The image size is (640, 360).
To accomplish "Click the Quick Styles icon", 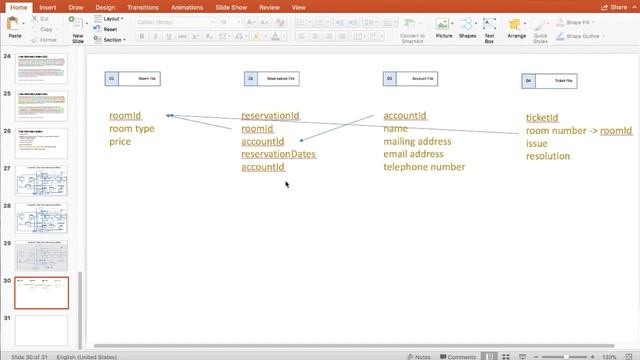I will 540,24.
